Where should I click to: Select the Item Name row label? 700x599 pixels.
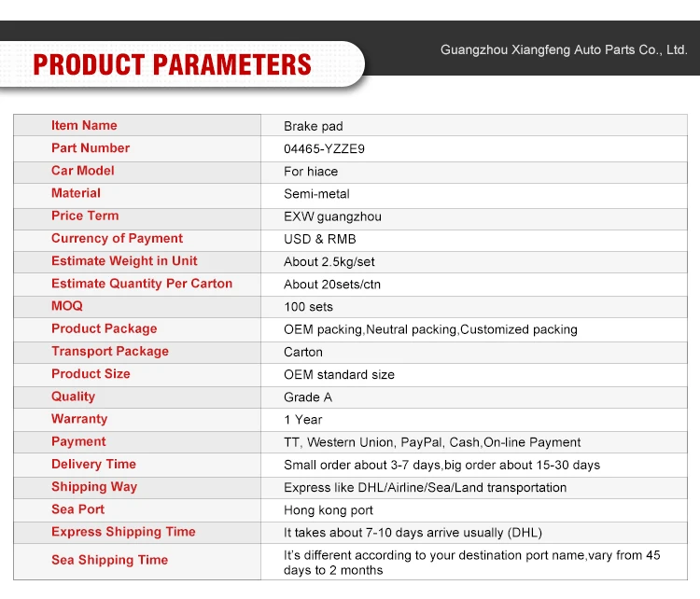84,125
